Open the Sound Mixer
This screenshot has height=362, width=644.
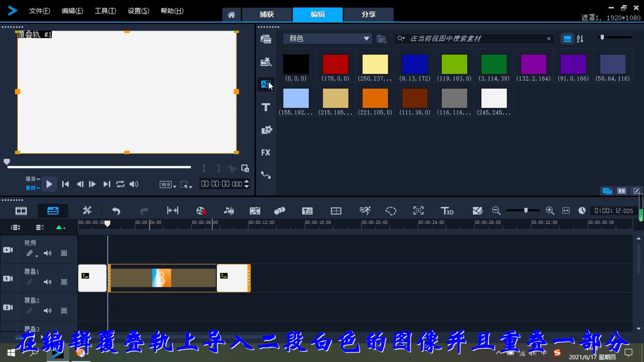(229, 211)
